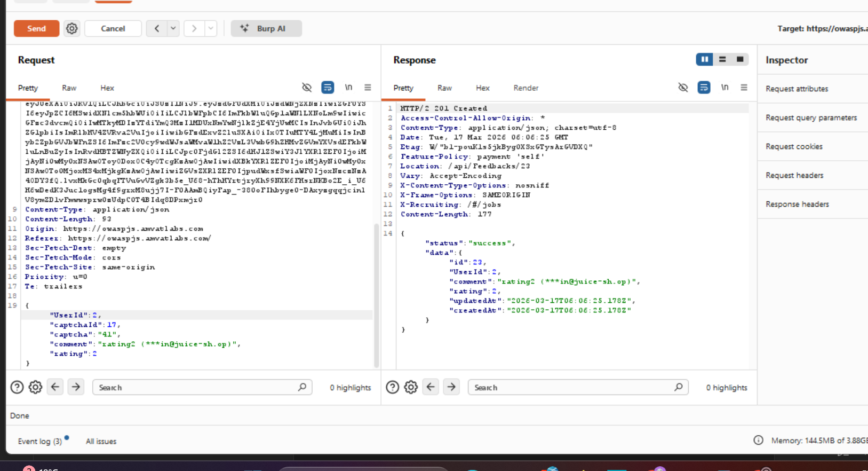Open the Send request settings gear
Image resolution: width=868 pixels, height=471 pixels.
(x=71, y=28)
